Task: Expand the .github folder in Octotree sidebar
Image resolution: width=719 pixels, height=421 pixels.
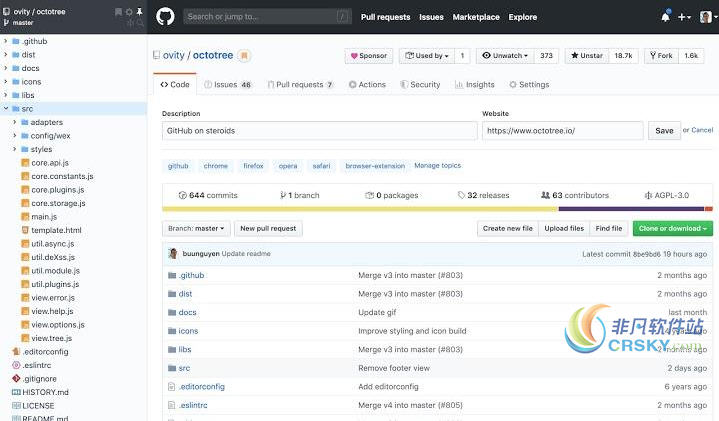Action: coord(6,41)
